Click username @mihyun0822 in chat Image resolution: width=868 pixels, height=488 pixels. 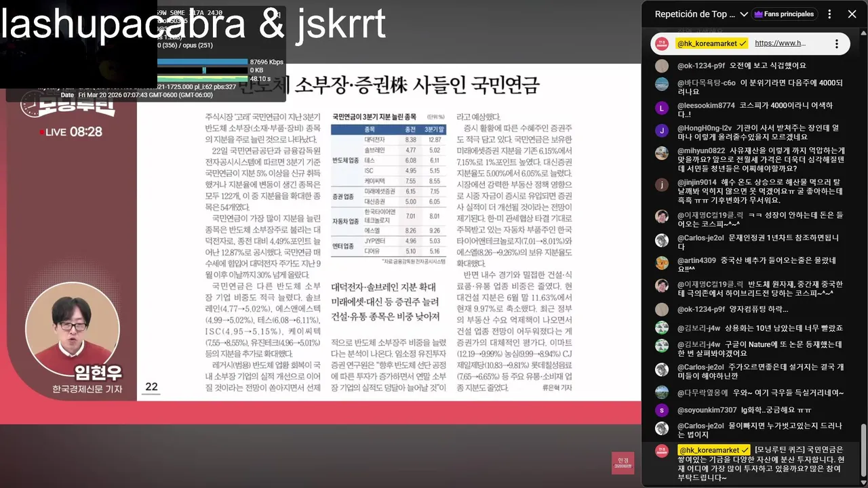pyautogui.click(x=701, y=150)
